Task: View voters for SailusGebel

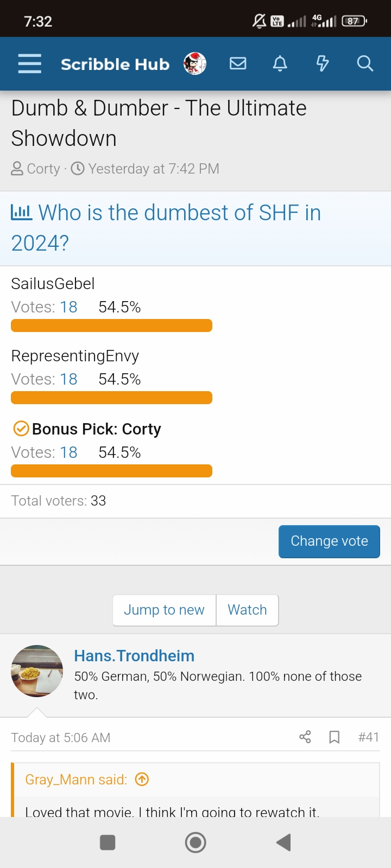Action: [x=68, y=307]
